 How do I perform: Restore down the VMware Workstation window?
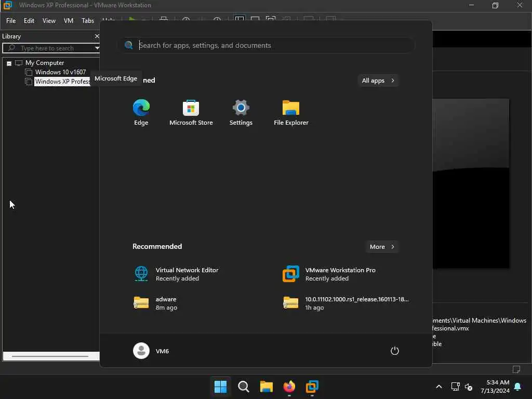tap(495, 5)
